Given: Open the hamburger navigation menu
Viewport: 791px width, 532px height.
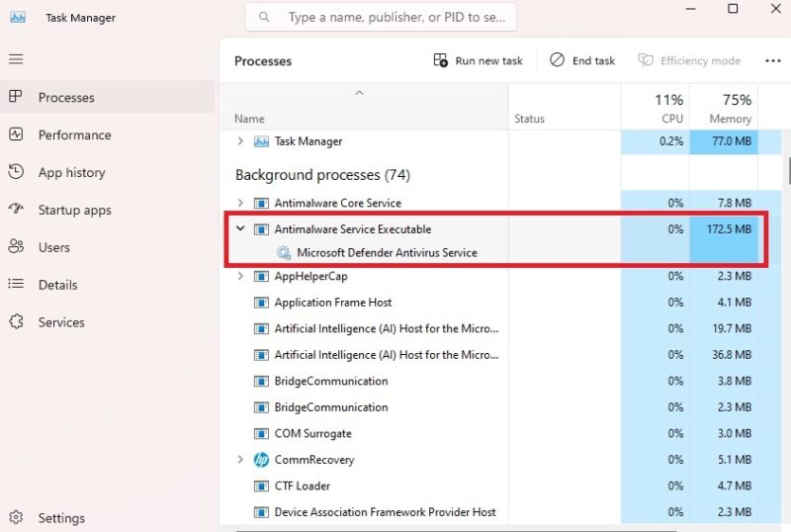Looking at the screenshot, I should click(16, 59).
